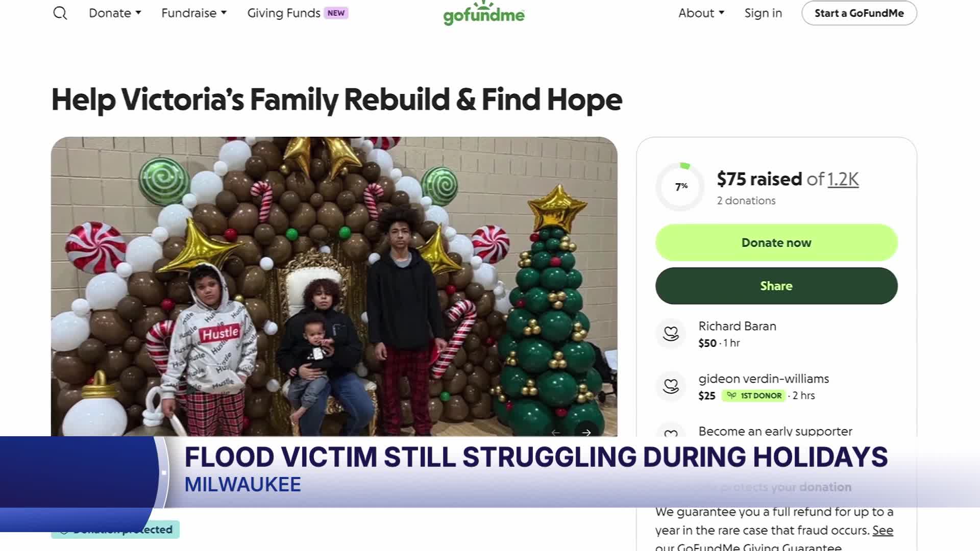Go to next photo with right arrow
The image size is (980, 551).
click(x=586, y=432)
